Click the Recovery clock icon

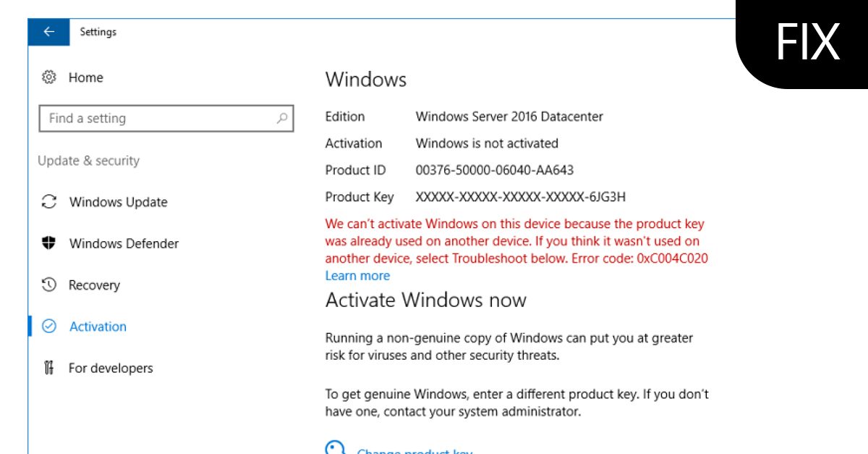tap(48, 285)
